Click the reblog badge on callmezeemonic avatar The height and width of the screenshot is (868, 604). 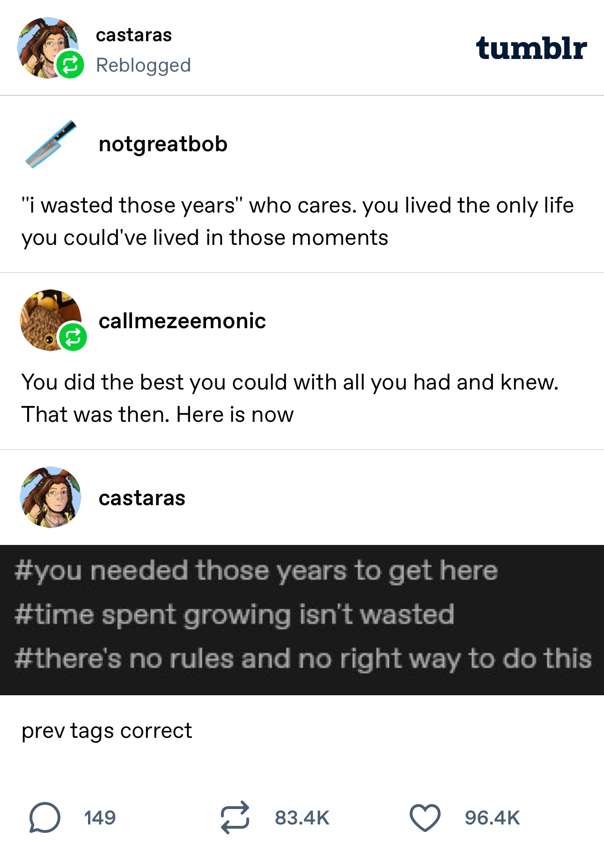(x=73, y=337)
